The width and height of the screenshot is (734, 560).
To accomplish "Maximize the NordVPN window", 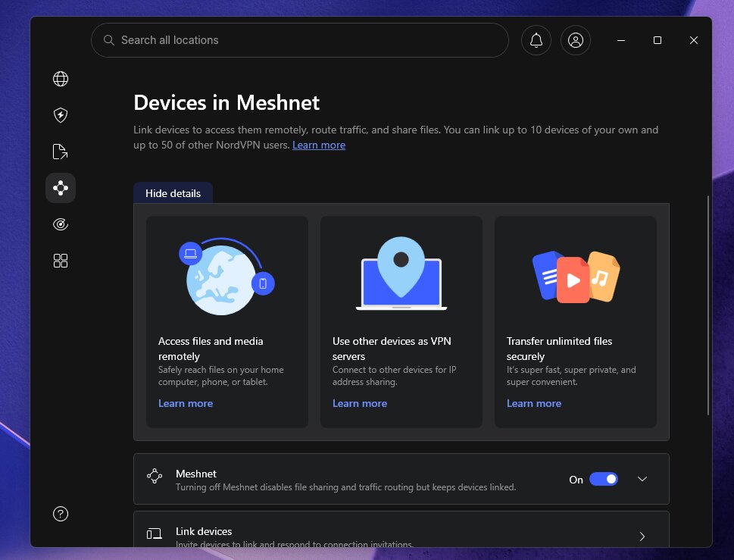I will point(657,40).
